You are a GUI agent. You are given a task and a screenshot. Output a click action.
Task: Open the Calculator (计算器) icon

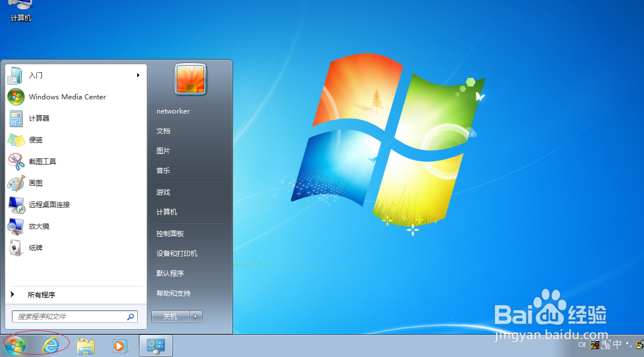click(x=16, y=119)
